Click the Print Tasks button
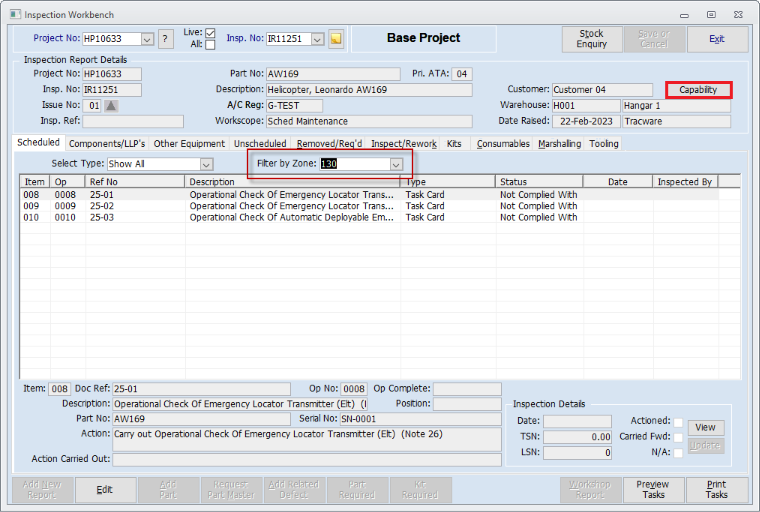The width and height of the screenshot is (760, 512). pyautogui.click(x=717, y=489)
